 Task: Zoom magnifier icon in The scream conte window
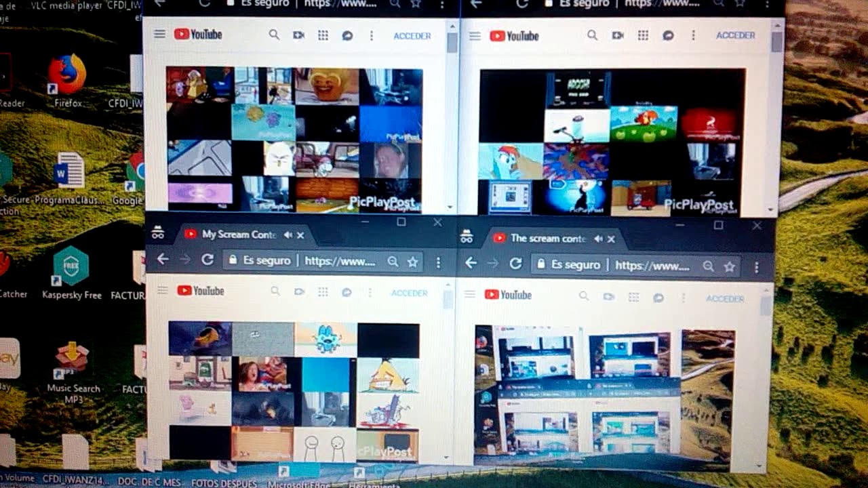click(708, 266)
